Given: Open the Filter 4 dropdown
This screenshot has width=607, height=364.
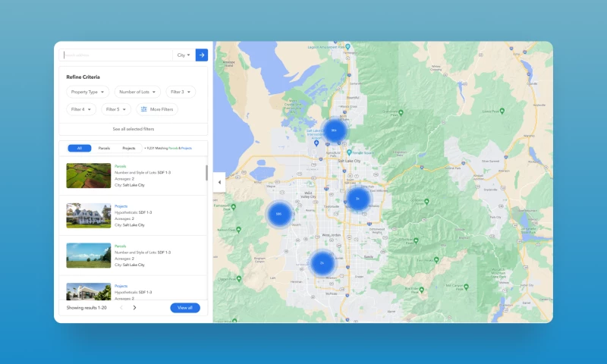Looking at the screenshot, I should pos(81,109).
